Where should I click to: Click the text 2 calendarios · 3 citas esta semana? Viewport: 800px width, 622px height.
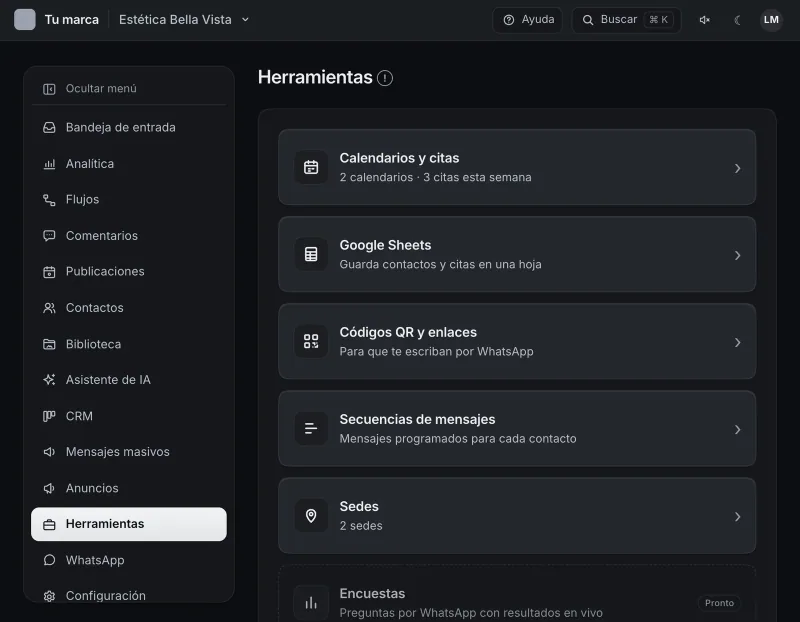coord(435,178)
